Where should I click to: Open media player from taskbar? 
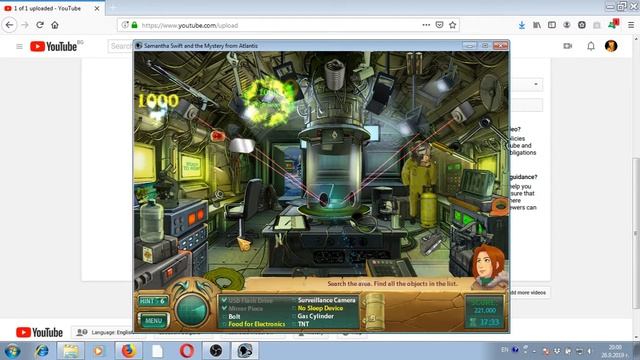[98, 351]
